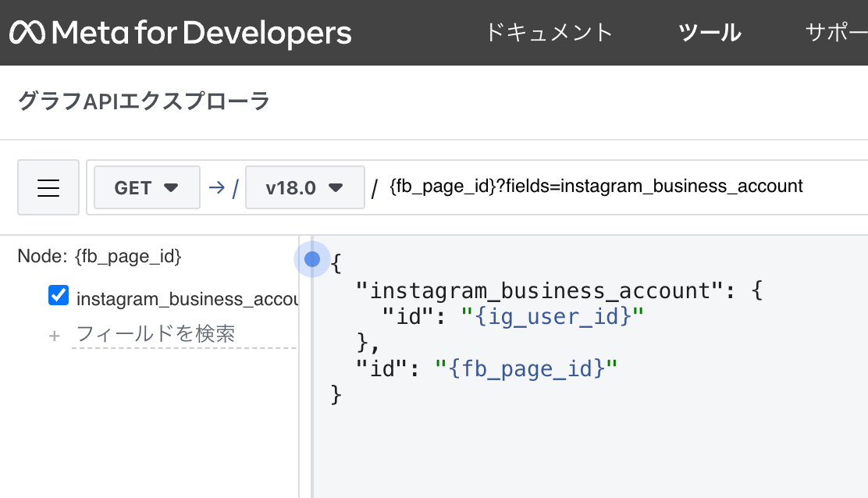Click the instagram_business_account field label

coord(187,299)
